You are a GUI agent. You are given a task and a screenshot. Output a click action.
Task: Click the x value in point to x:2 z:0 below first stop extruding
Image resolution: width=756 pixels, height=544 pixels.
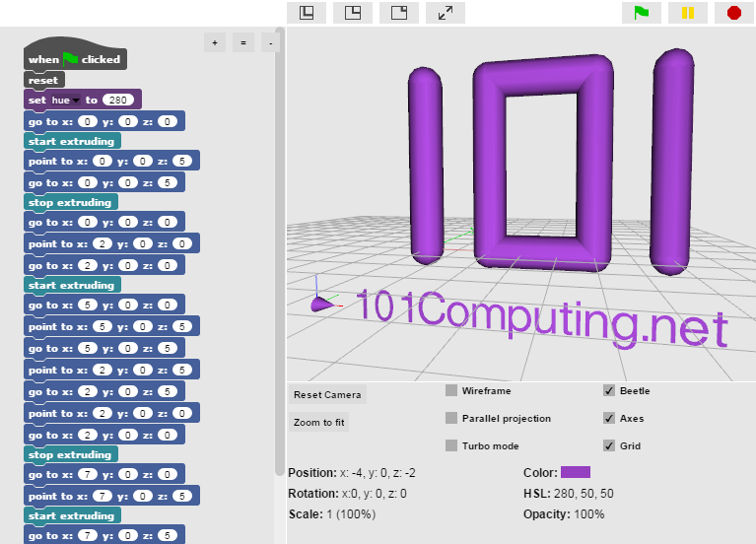point(103,244)
